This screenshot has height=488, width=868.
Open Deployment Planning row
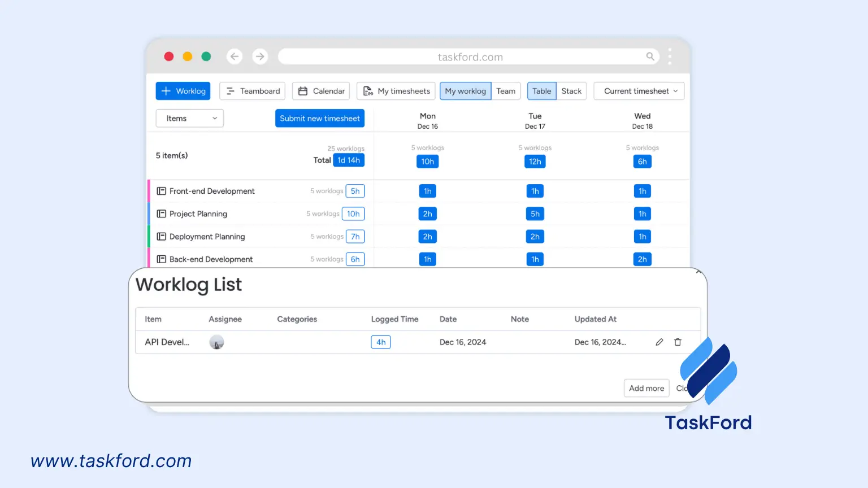tap(207, 236)
